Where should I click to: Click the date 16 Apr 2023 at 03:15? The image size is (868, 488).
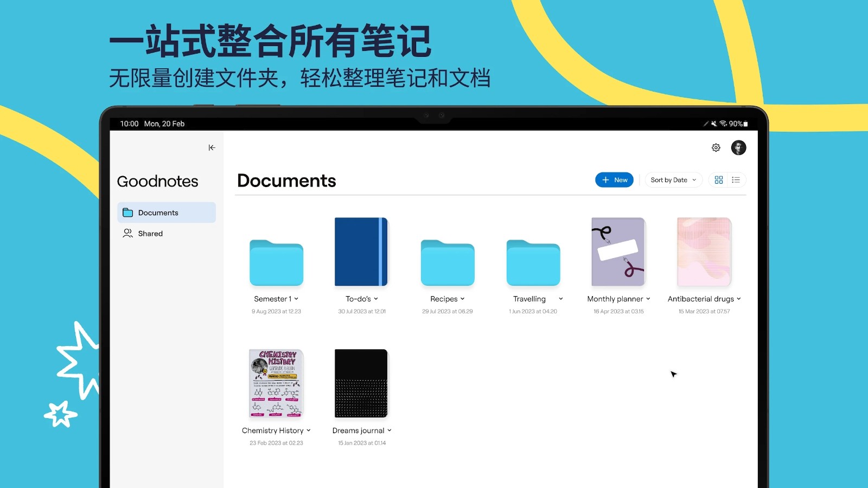618,312
